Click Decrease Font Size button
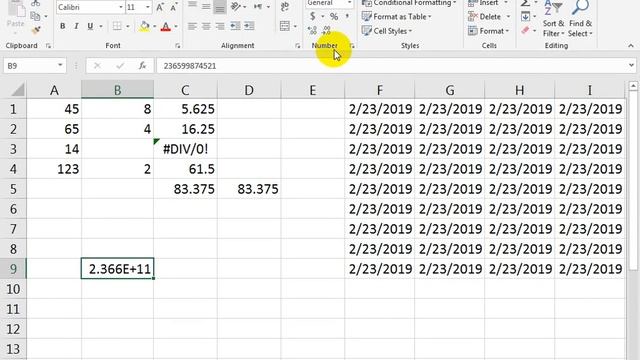 [x=174, y=7]
